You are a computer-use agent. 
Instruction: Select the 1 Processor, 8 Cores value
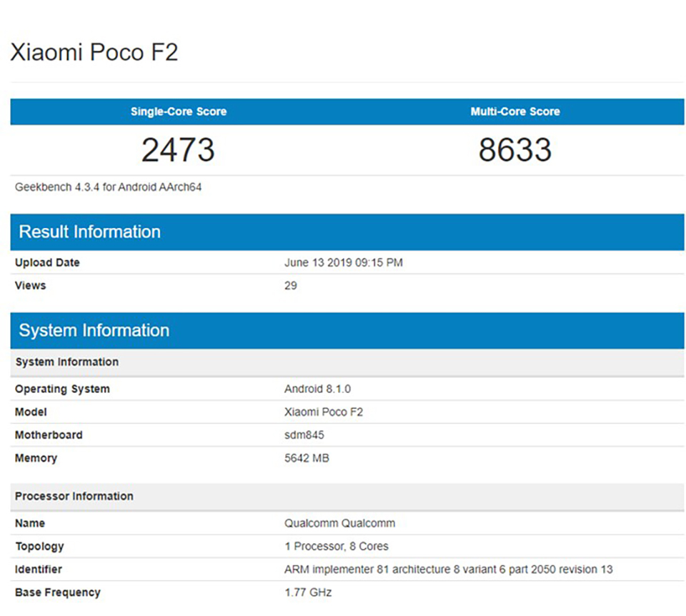337,547
